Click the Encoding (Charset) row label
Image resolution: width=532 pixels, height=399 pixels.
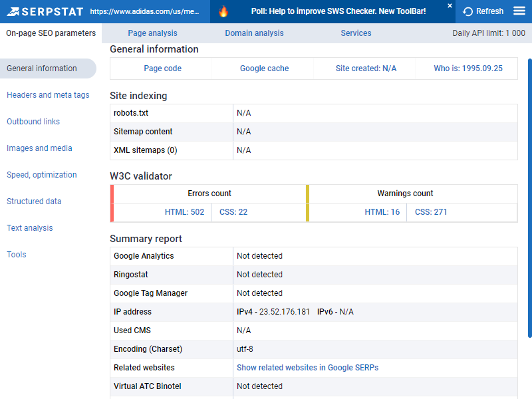[x=148, y=349]
